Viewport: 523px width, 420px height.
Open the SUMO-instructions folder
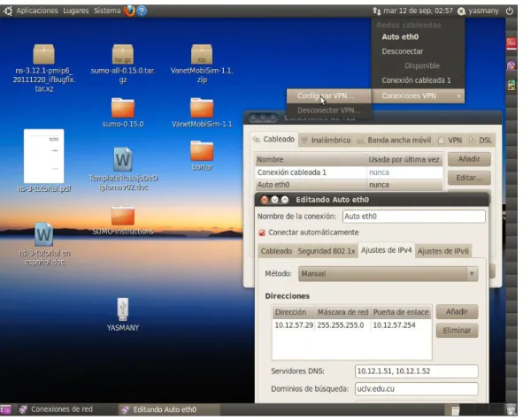(x=123, y=216)
